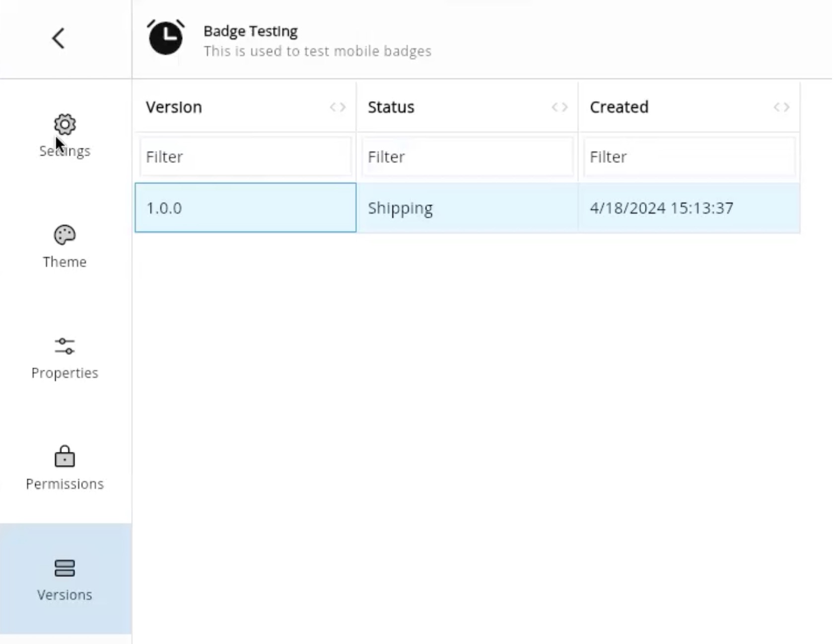The height and width of the screenshot is (644, 836).
Task: Open Permissions via the lock icon
Action: coord(65,456)
